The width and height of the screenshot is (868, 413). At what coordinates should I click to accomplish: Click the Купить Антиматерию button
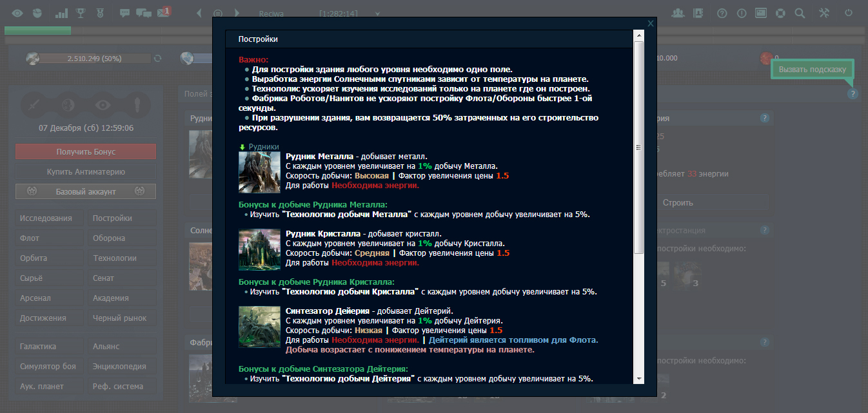pos(85,172)
